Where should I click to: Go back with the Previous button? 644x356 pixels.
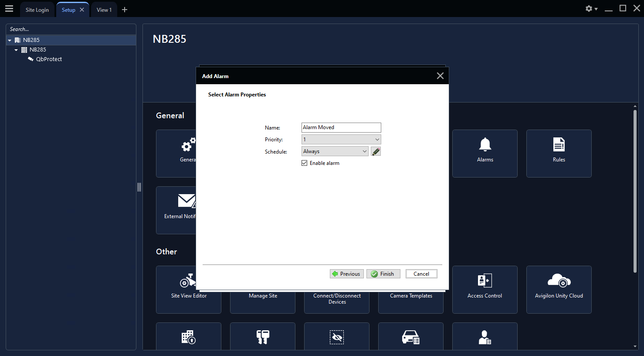point(346,274)
